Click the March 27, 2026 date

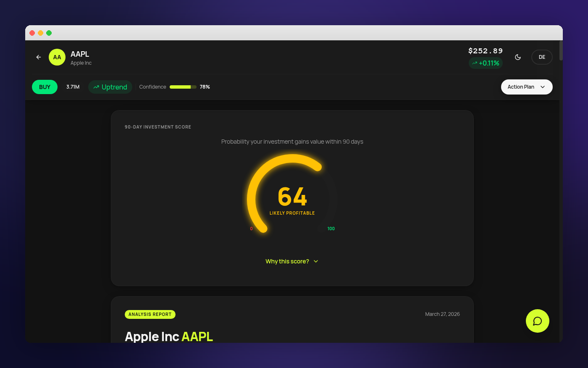click(x=442, y=314)
